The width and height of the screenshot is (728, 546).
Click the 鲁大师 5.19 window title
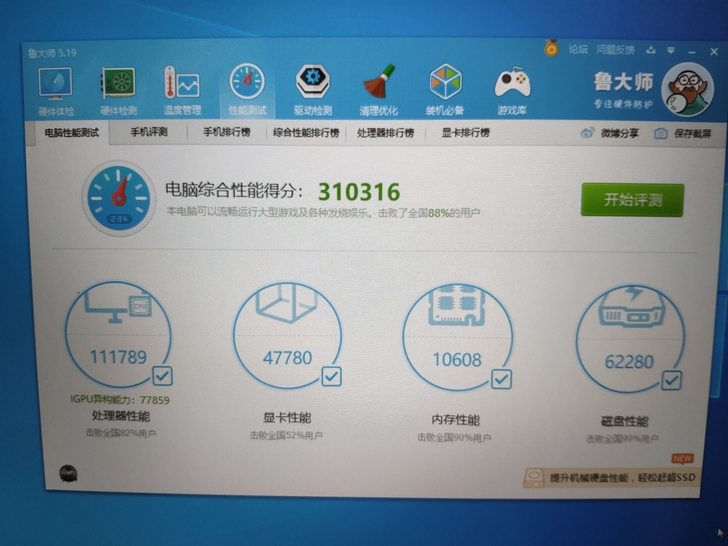tap(52, 53)
